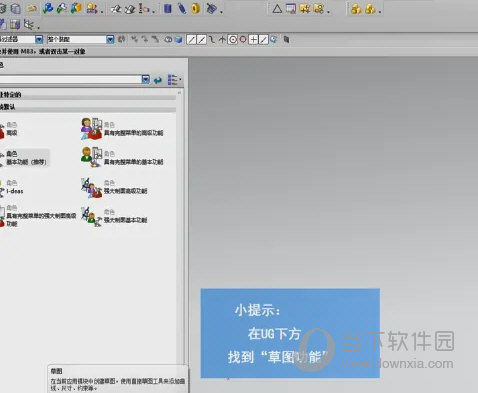
Task: Click the white-blue icon with green checkmark
Action: pos(62,8)
